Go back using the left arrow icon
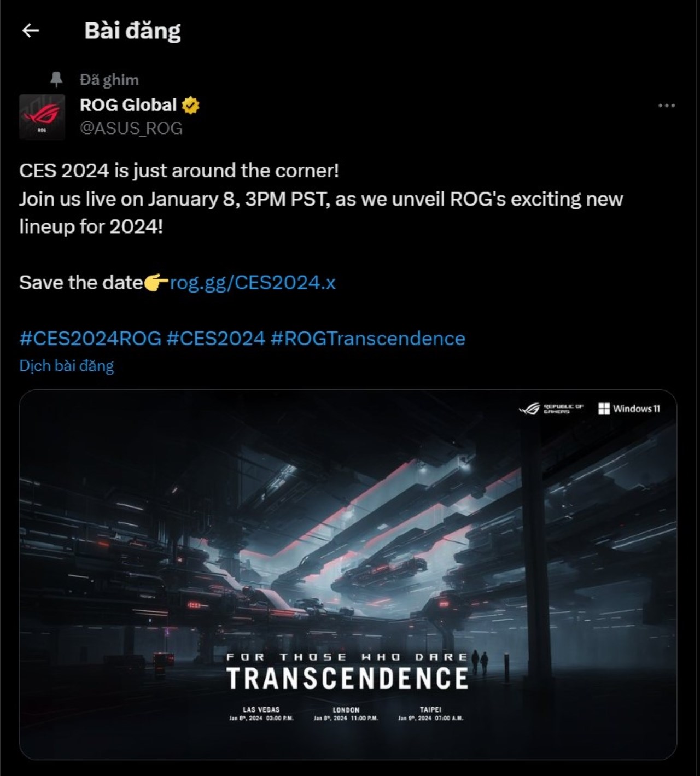700x776 pixels. pos(31,31)
